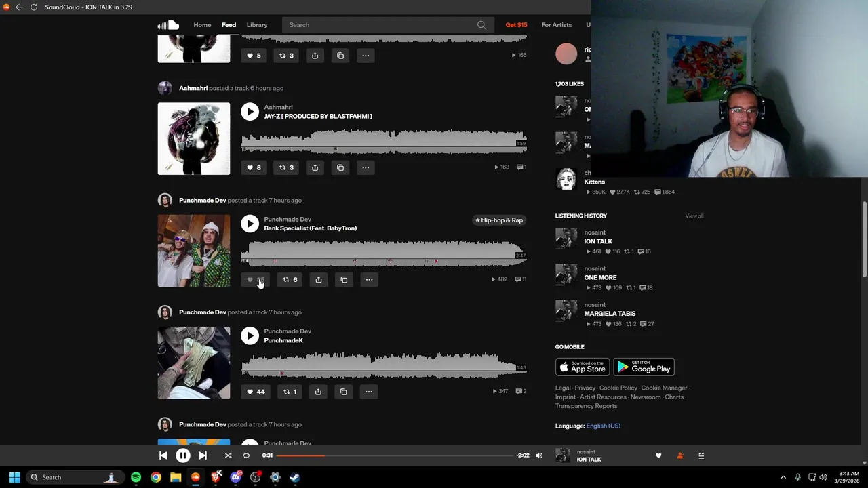The height and width of the screenshot is (488, 868).
Task: Open Spotify from the Windows taskbar
Action: tap(136, 477)
